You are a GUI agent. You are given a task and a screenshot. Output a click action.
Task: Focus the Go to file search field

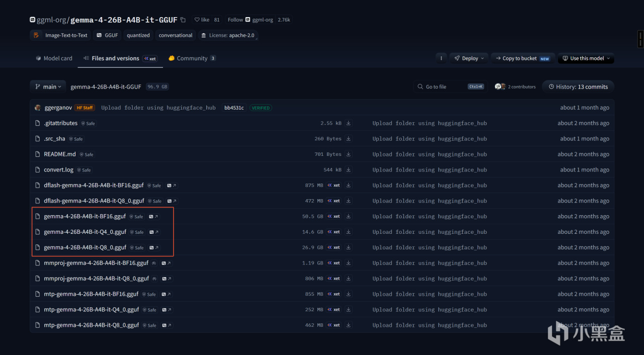click(450, 86)
